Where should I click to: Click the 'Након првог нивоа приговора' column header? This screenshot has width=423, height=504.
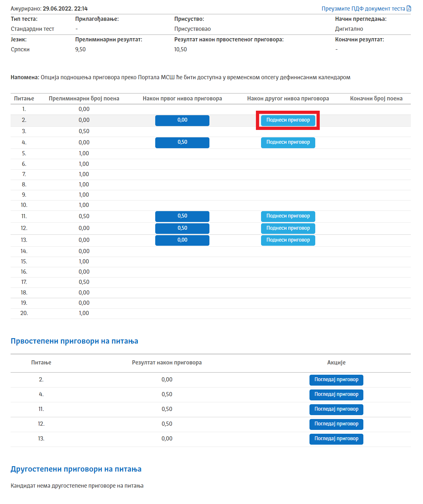182,98
